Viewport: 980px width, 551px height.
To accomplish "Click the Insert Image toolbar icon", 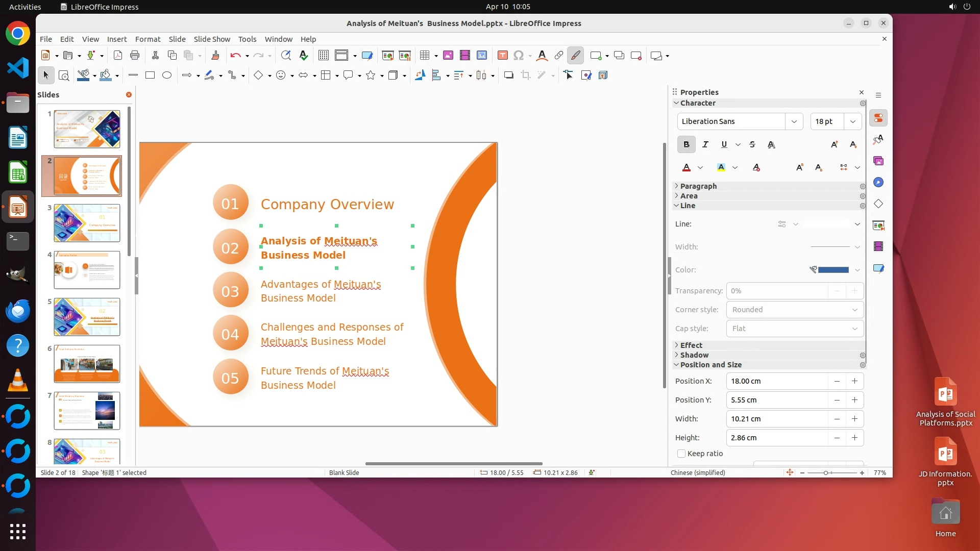I will (448, 56).
